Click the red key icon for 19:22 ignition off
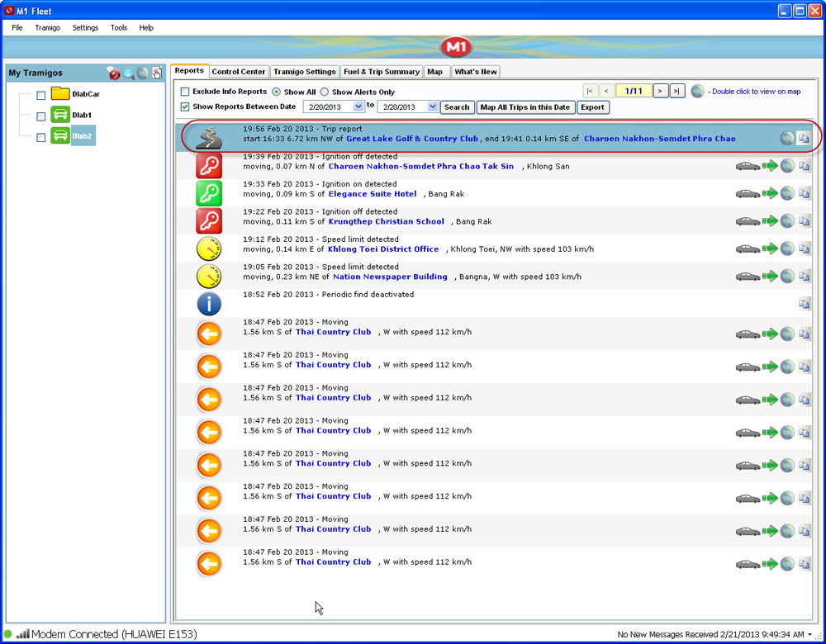Viewport: 826px width, 644px height. point(209,221)
